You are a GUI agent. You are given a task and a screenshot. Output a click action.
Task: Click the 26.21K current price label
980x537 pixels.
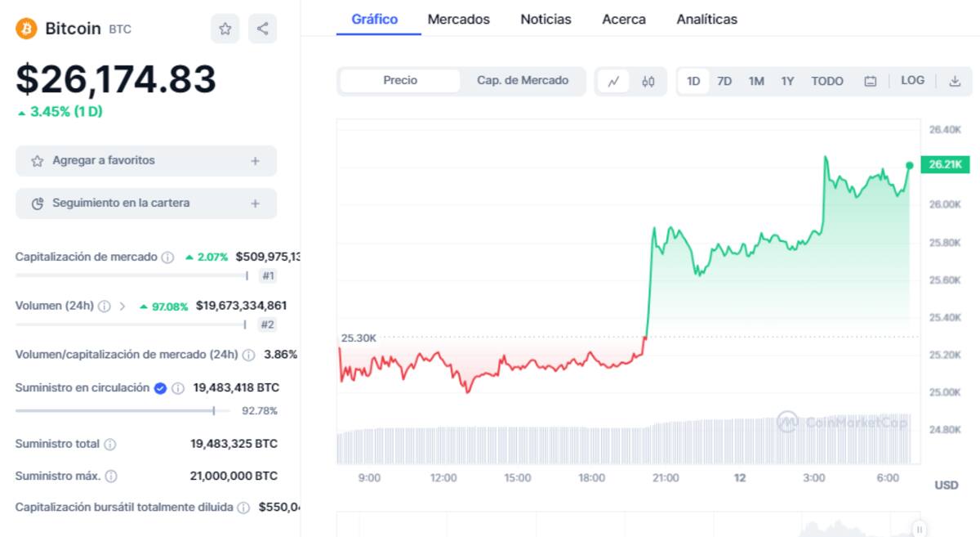(x=945, y=165)
